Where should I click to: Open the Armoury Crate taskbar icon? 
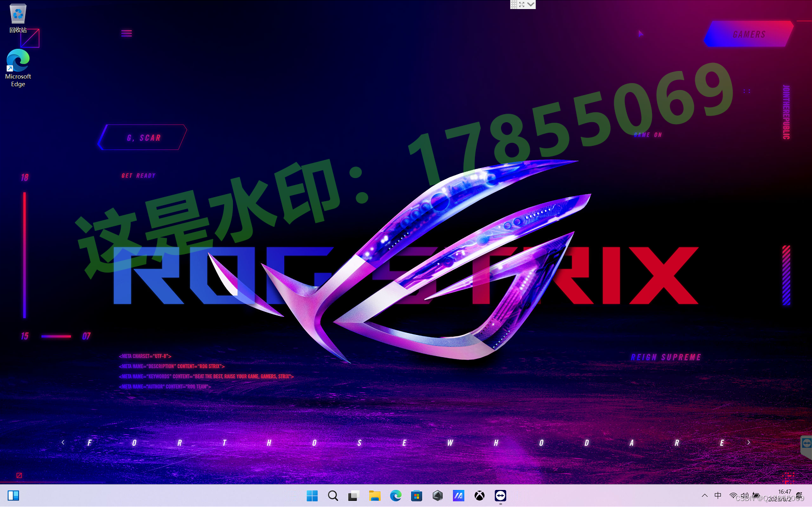point(438,496)
